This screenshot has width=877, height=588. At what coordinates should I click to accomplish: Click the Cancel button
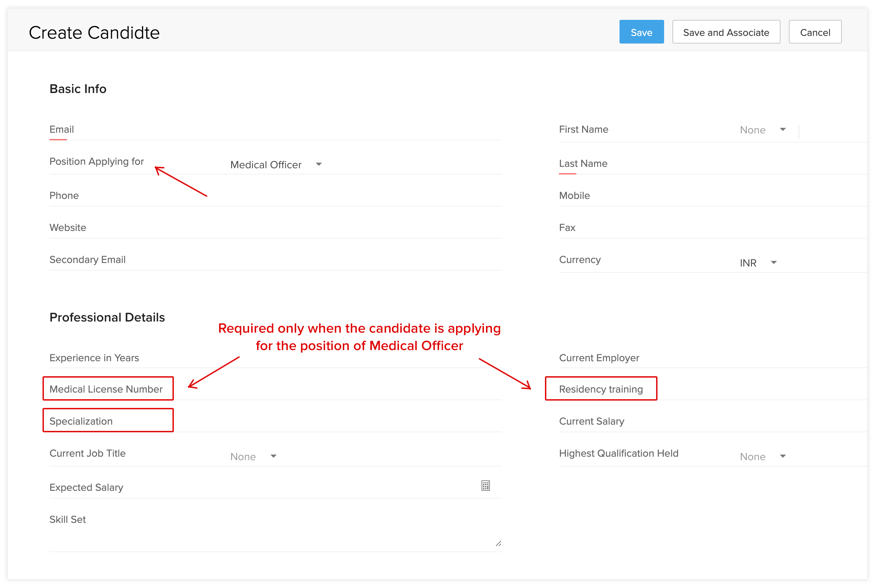point(815,32)
